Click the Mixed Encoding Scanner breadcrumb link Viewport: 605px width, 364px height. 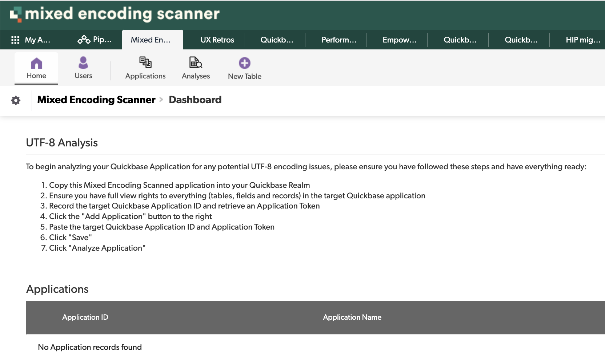coord(96,100)
